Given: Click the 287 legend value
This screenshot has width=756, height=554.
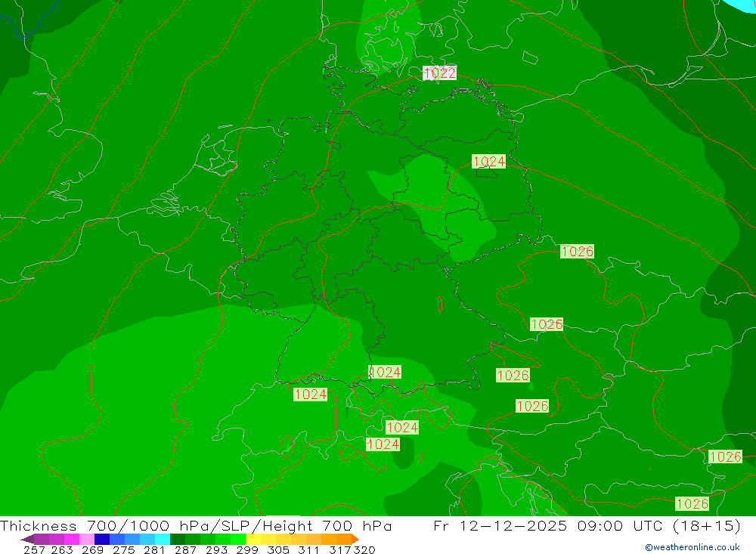Looking at the screenshot, I should (185, 549).
